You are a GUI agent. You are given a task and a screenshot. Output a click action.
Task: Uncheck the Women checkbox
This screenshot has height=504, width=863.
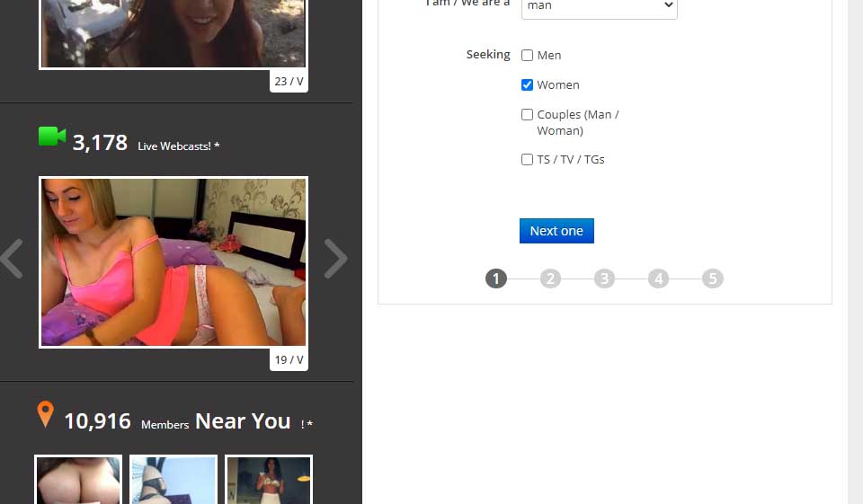click(528, 85)
